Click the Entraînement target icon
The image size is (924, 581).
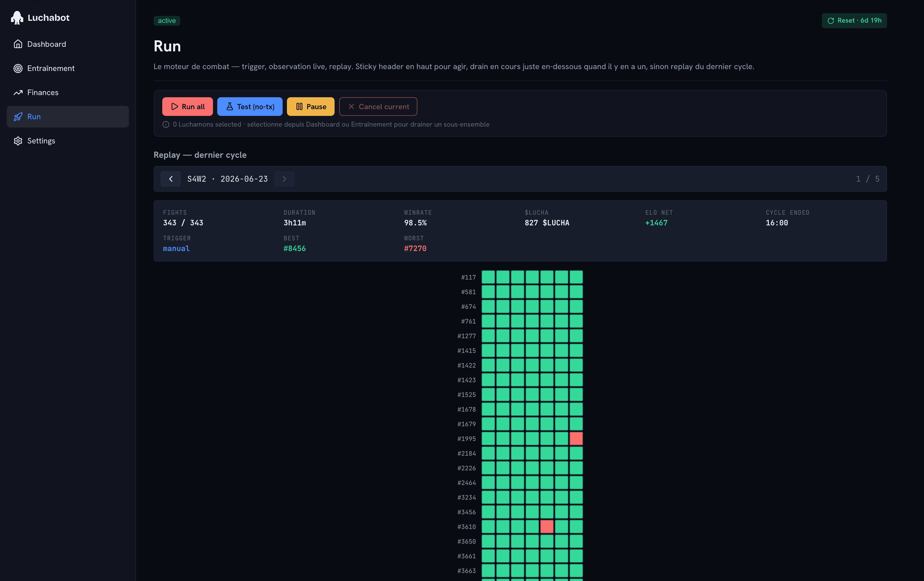coord(18,68)
